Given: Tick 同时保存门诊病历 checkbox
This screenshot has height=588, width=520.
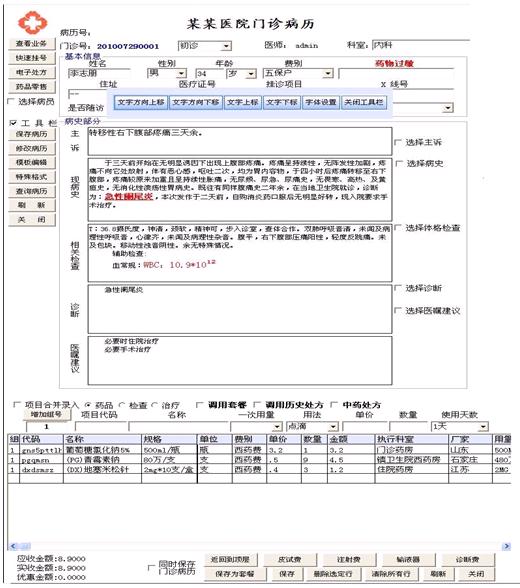Looking at the screenshot, I should tap(151, 568).
